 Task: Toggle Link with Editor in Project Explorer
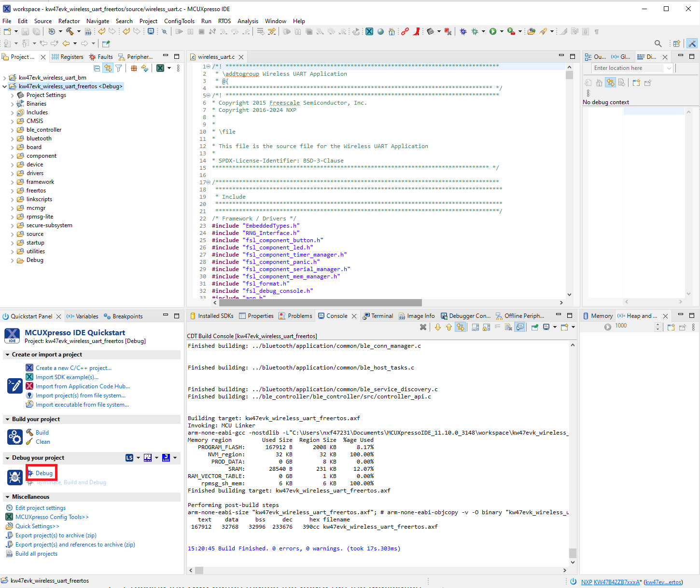[x=108, y=68]
